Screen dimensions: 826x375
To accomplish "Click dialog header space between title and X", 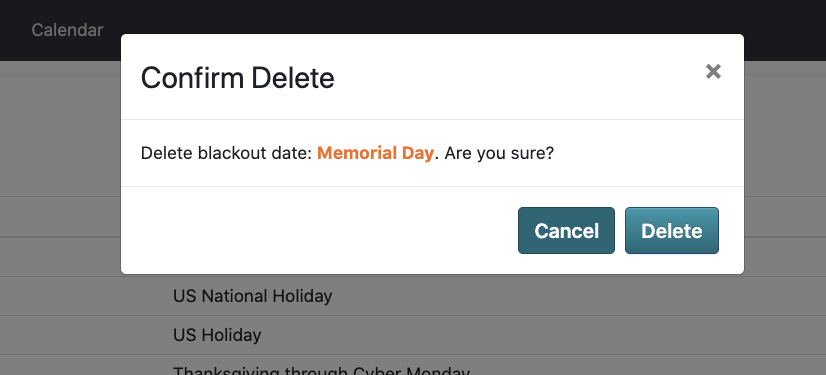I will (x=519, y=78).
